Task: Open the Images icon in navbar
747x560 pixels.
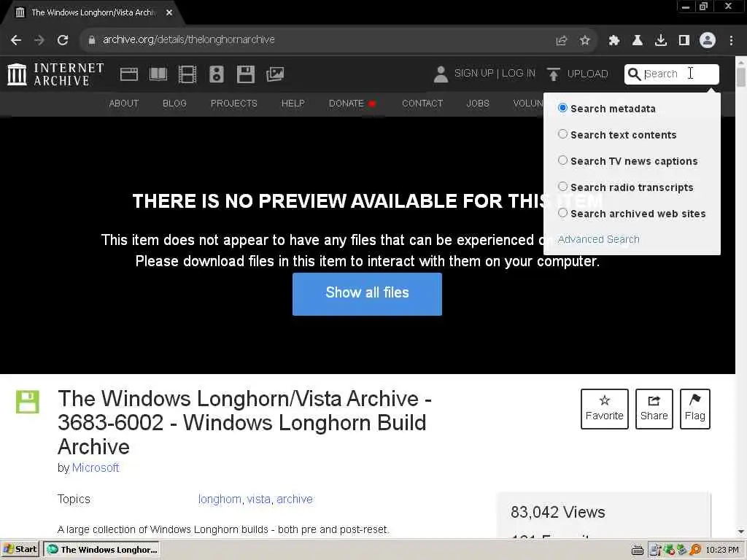Action: pos(275,74)
